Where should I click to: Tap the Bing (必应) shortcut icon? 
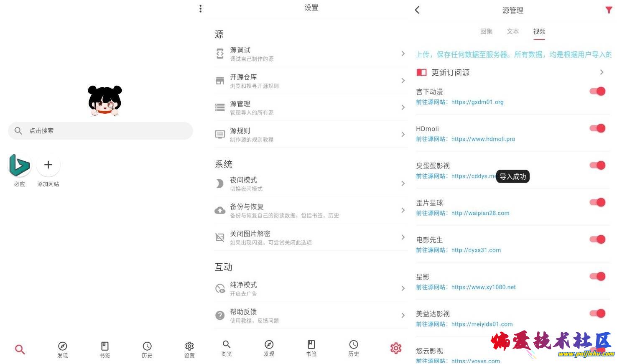pos(20,165)
